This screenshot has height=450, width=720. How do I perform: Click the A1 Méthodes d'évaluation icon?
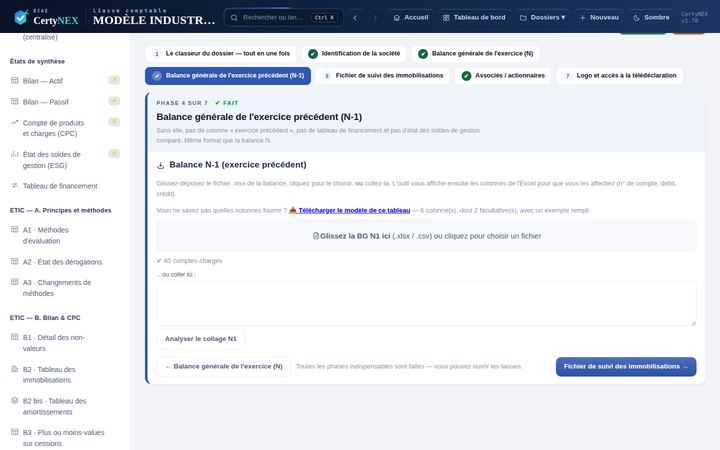click(x=15, y=229)
